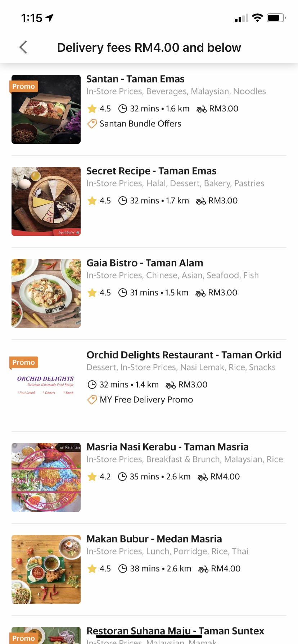Image resolution: width=298 pixels, height=644 pixels.
Task: Tap the Santan Bundle Offers tag icon
Action: [x=92, y=124]
